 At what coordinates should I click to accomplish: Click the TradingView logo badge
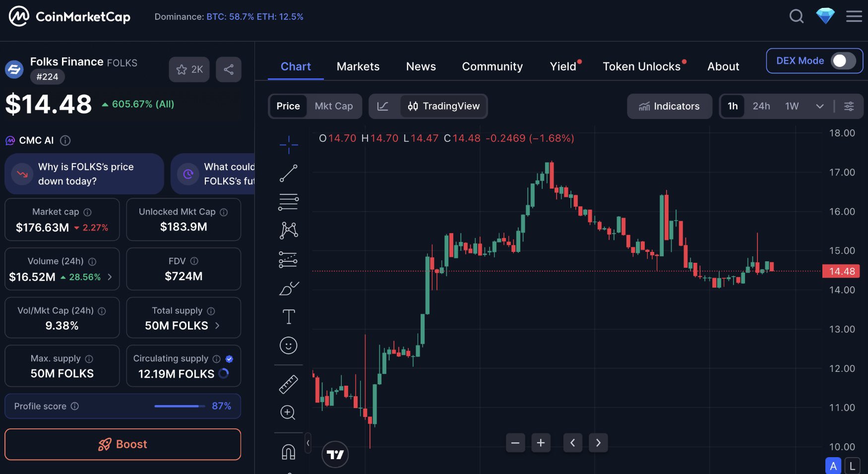335,454
